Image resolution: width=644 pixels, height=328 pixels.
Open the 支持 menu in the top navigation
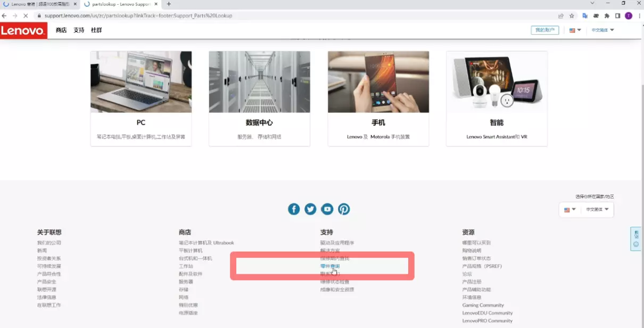coord(78,30)
